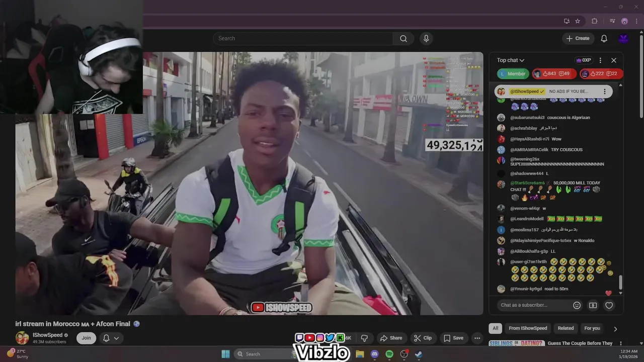This screenshot has height=362, width=644.
Task: Open emoji picker in chat input
Action: pyautogui.click(x=577, y=305)
